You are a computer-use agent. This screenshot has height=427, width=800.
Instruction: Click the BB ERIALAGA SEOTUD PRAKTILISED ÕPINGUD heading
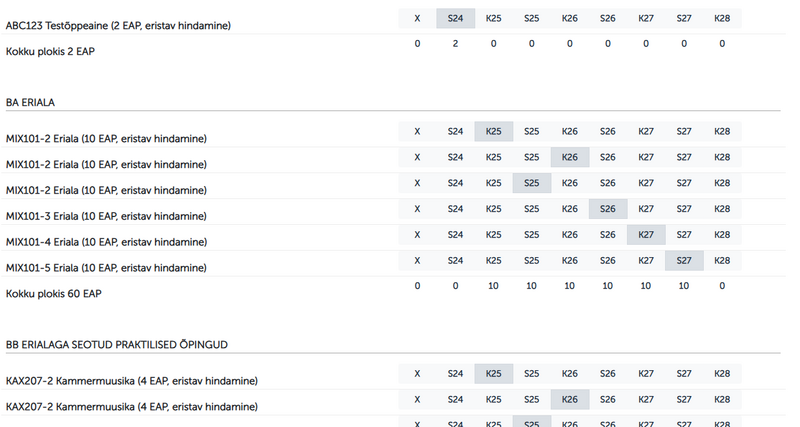click(117, 345)
